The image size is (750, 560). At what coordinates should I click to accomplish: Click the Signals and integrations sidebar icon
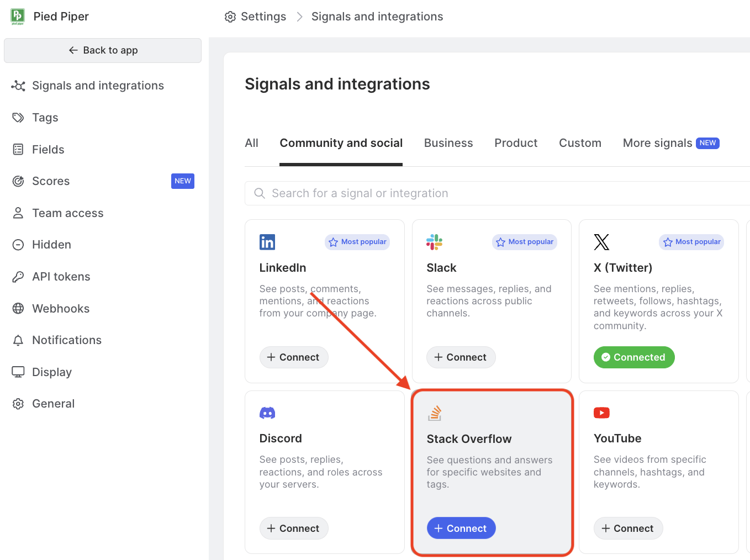[18, 86]
